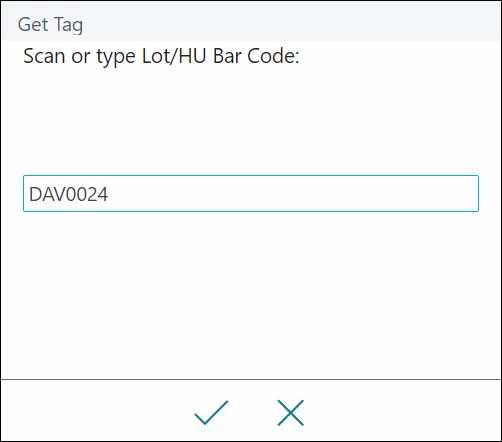This screenshot has width=502, height=442.
Task: Reject the scanned code using the X button
Action: [291, 413]
